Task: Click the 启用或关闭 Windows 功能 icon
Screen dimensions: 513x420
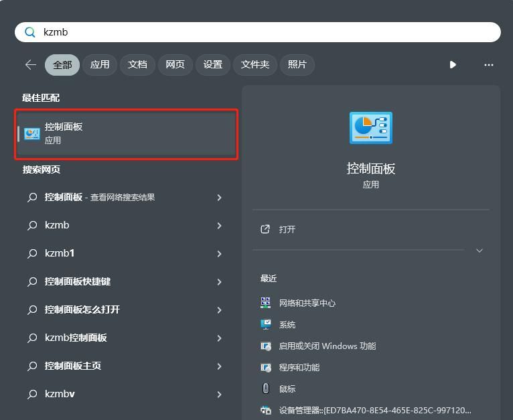Action: [266, 346]
